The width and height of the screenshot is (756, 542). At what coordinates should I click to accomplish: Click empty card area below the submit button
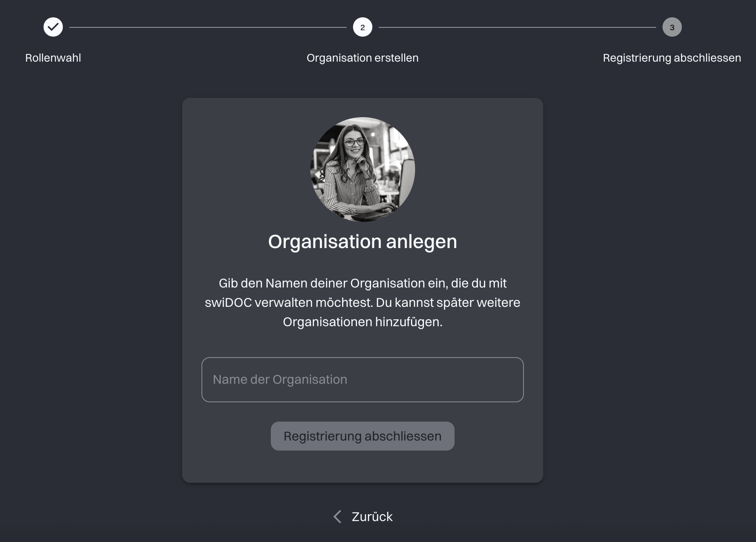pyautogui.click(x=362, y=467)
